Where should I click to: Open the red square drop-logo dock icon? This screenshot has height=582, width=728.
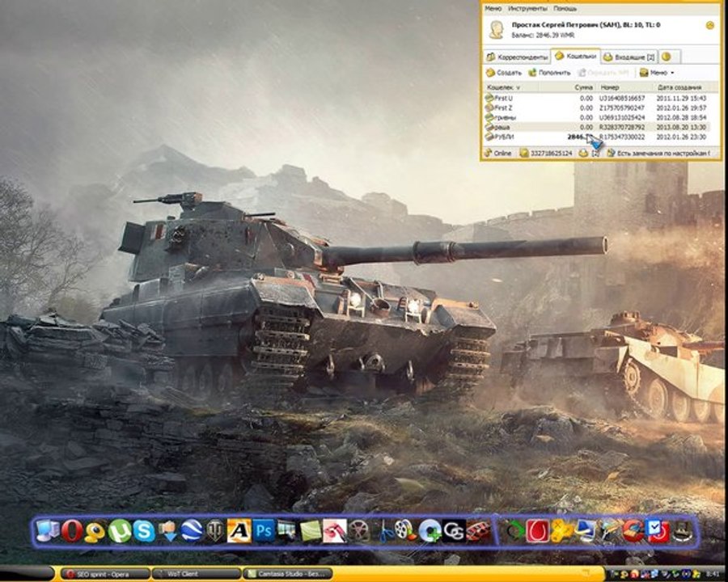(x=538, y=531)
